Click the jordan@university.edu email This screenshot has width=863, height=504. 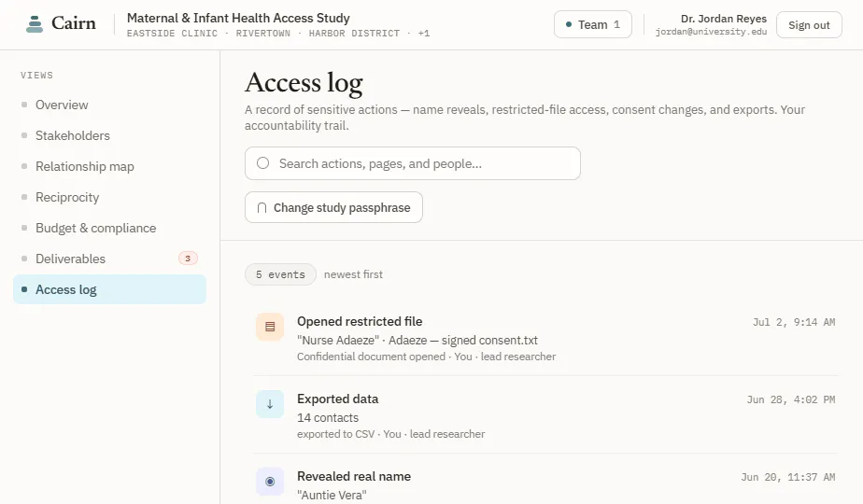(x=711, y=32)
